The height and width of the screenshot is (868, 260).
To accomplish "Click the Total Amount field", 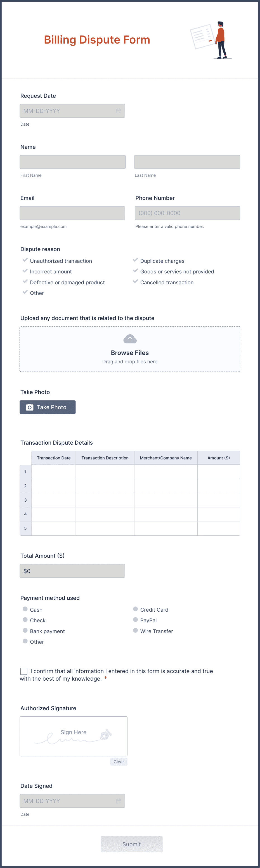I will 72,571.
